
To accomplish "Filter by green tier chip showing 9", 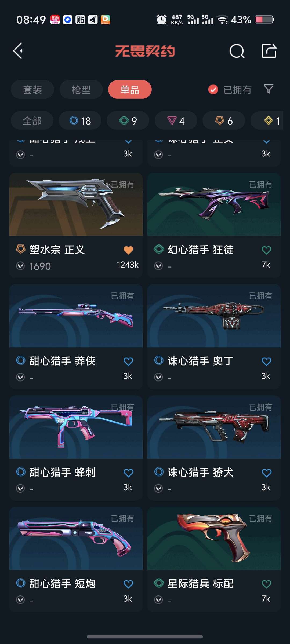I will (x=128, y=121).
